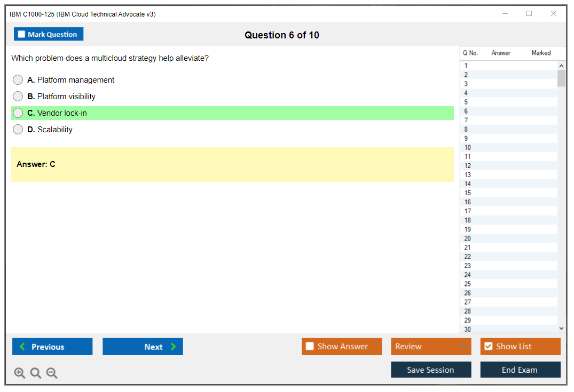Image resolution: width=574 pixels, height=392 pixels.
Task: Pick option C Vendor lock-in
Action: 18,113
